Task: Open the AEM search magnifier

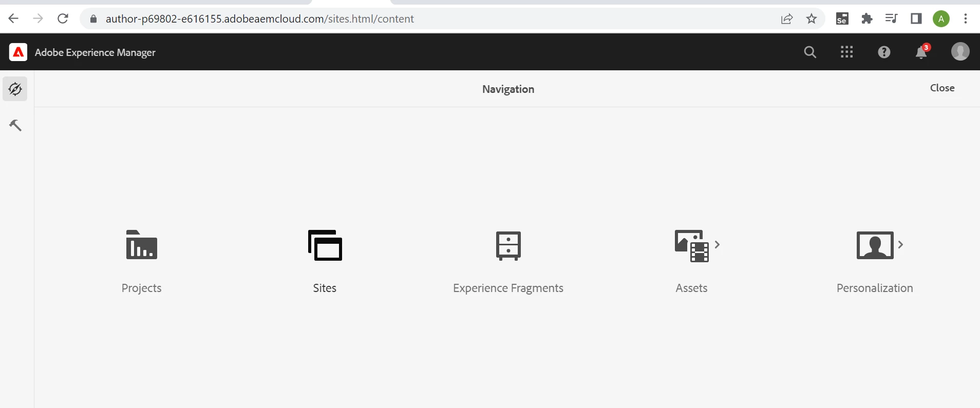Action: click(810, 52)
